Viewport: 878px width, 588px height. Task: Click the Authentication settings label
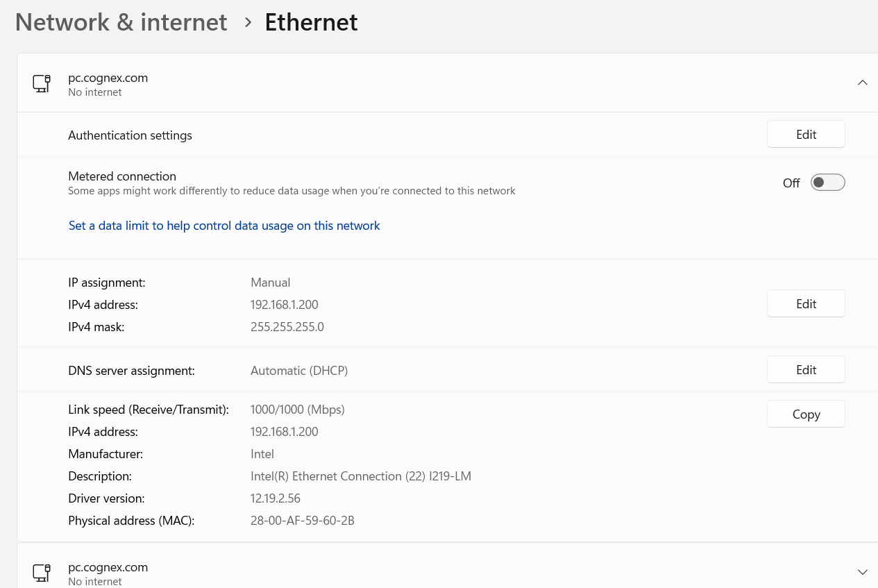point(130,135)
